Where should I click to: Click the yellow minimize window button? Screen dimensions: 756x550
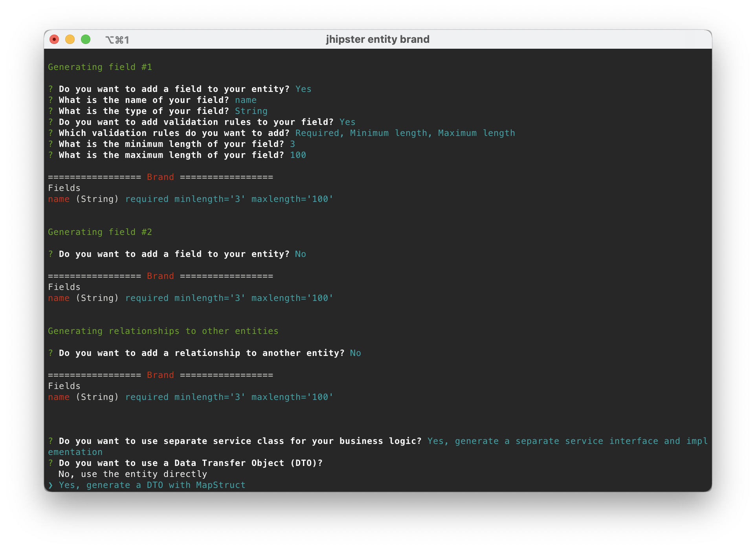70,39
